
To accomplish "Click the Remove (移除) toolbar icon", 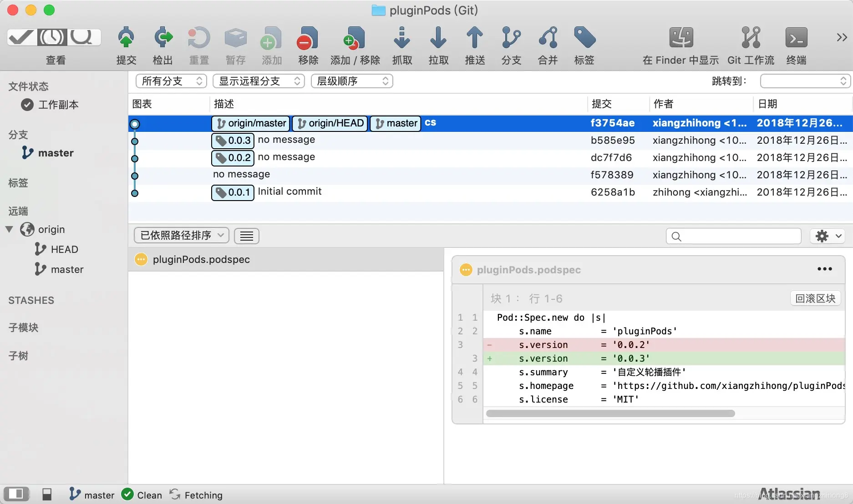I will click(308, 38).
